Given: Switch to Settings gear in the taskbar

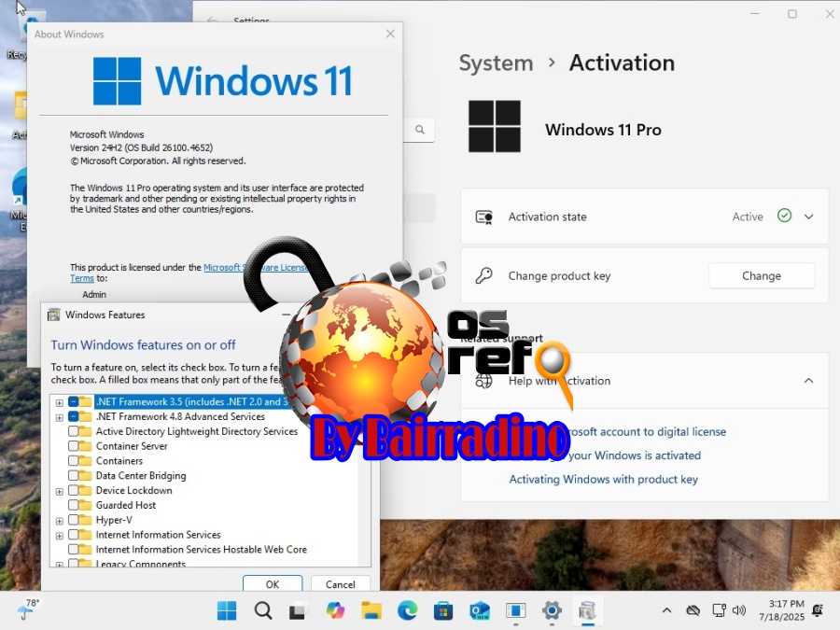Looking at the screenshot, I should click(552, 610).
